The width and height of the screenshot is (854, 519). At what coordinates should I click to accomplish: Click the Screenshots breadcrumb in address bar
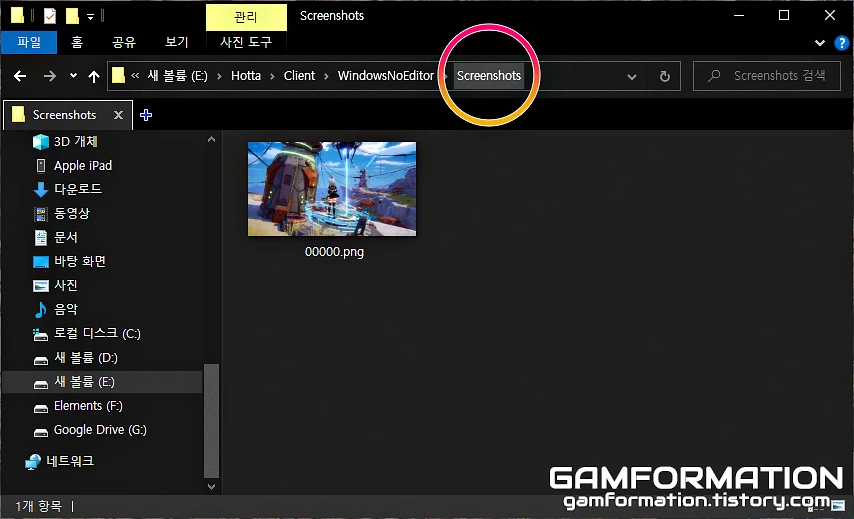[489, 76]
